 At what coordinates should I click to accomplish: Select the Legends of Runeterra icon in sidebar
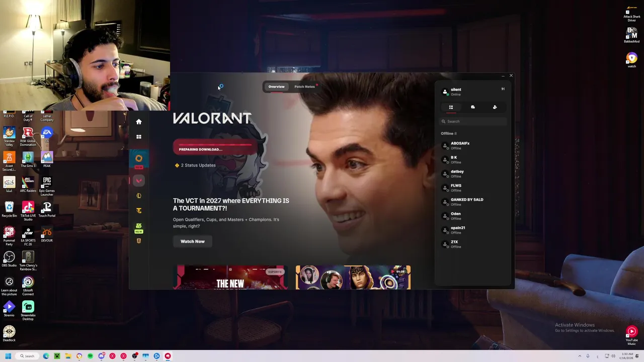coord(139,241)
